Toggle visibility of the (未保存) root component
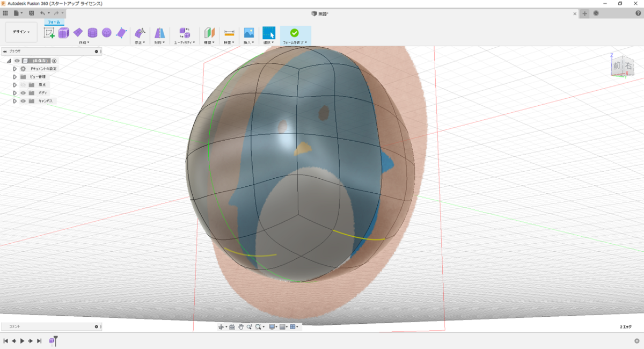644x349 pixels. click(17, 61)
